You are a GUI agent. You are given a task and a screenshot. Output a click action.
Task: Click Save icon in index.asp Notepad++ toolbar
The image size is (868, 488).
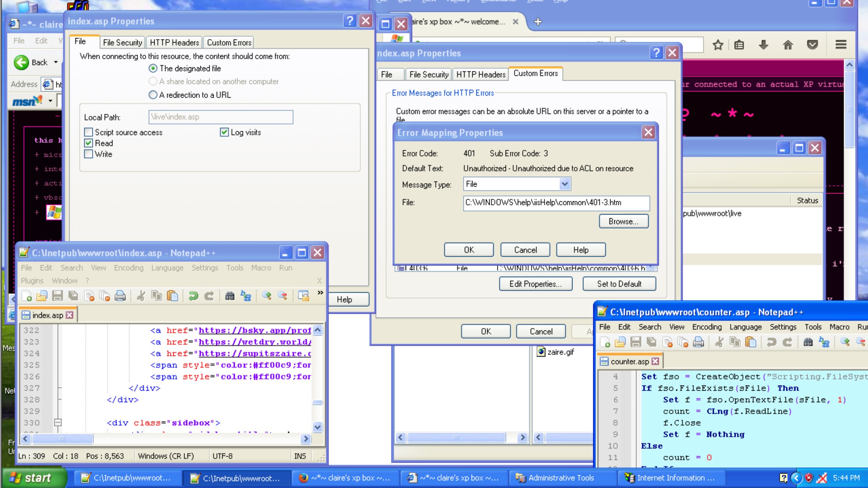[57, 296]
